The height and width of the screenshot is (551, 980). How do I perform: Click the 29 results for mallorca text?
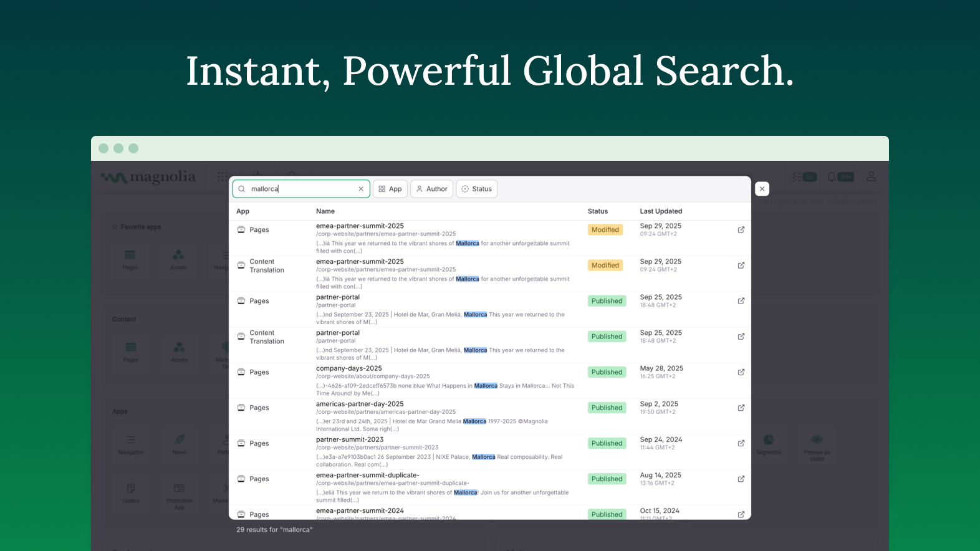pos(274,530)
